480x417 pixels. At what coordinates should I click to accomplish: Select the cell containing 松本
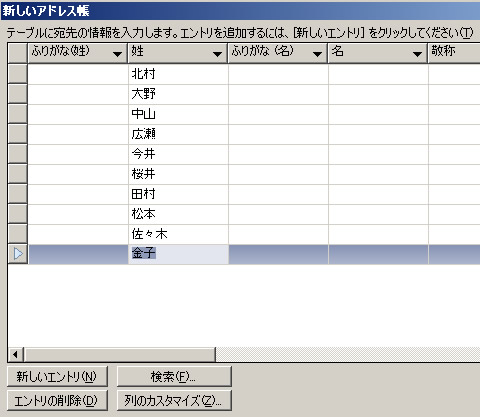pos(178,214)
